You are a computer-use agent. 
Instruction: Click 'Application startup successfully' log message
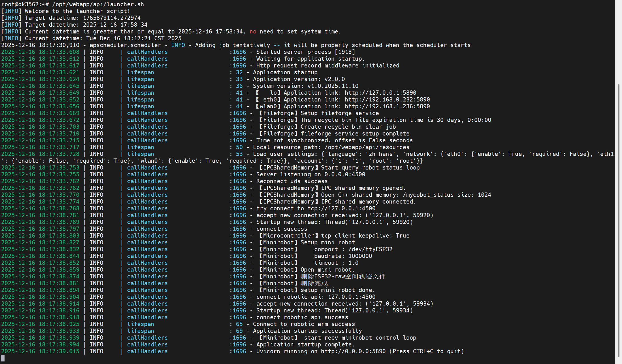click(307, 331)
